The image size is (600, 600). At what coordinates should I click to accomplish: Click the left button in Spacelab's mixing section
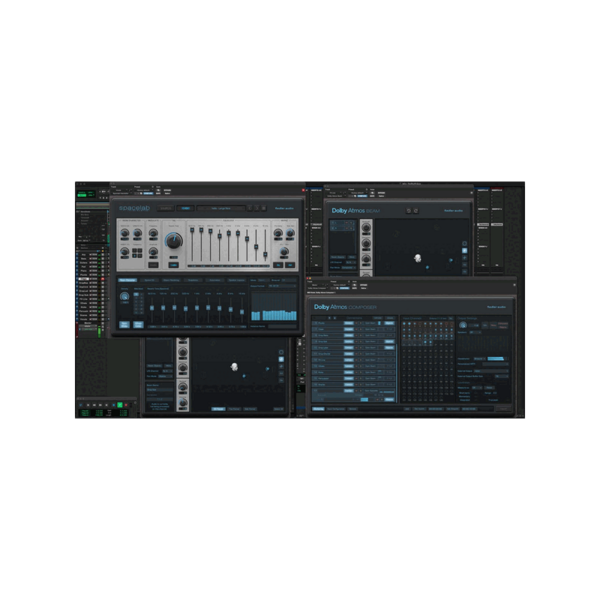[278, 265]
